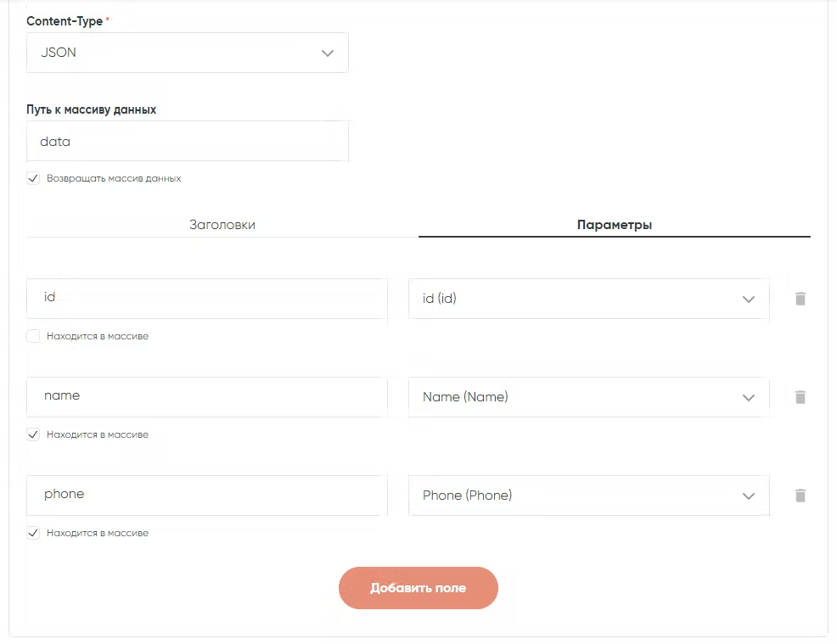This screenshot has height=644, width=837.
Task: Delete the phone parameter row
Action: point(800,496)
